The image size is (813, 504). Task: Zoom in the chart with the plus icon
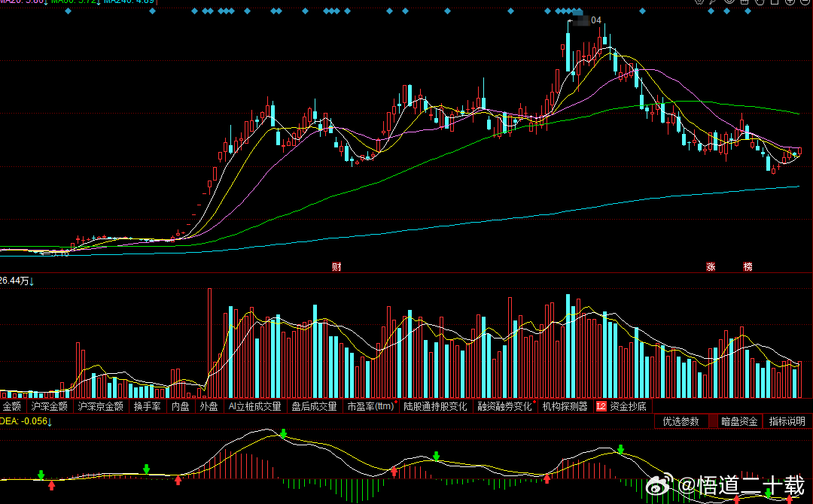coord(790,2)
